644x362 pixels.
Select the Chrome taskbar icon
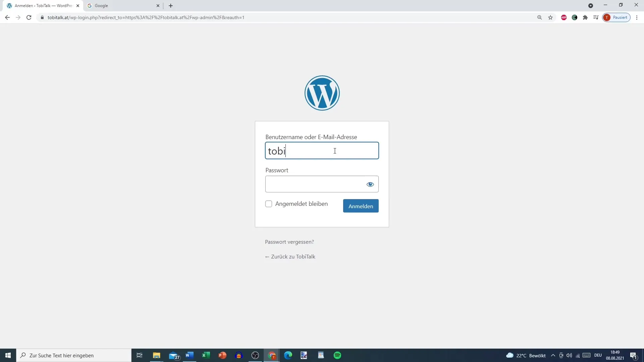tap(272, 355)
